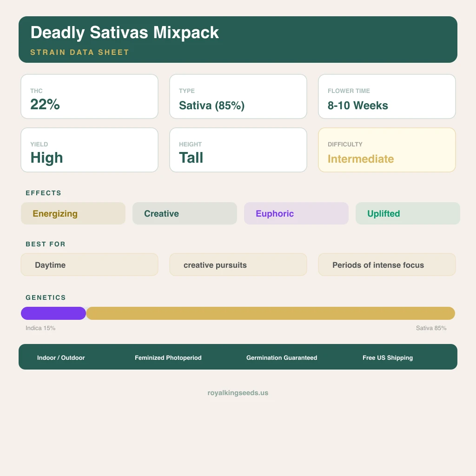The height and width of the screenshot is (476, 476).
Task: Click the Difficulty Intermediate card
Action: 387,150
